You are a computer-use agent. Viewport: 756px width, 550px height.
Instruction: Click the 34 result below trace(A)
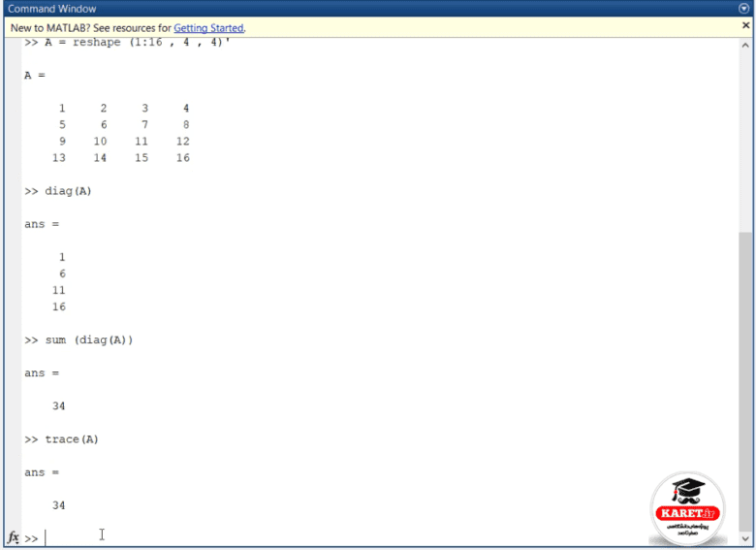coord(59,505)
